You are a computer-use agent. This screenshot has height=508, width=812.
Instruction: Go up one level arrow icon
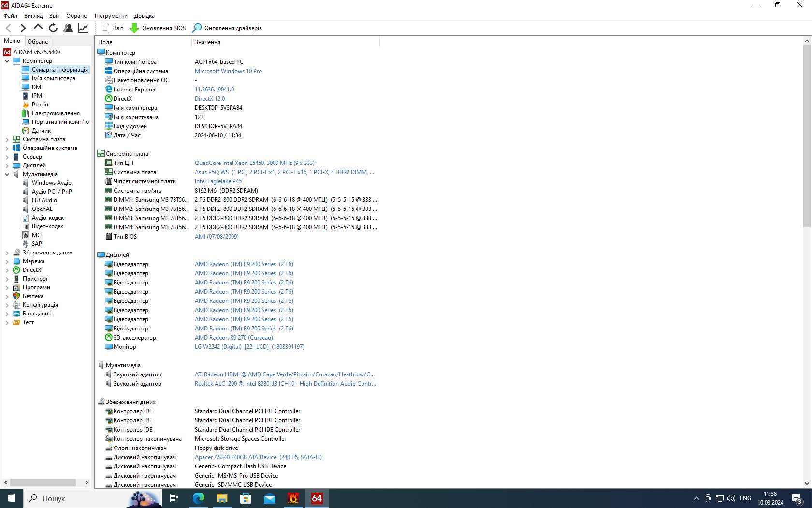(x=38, y=28)
